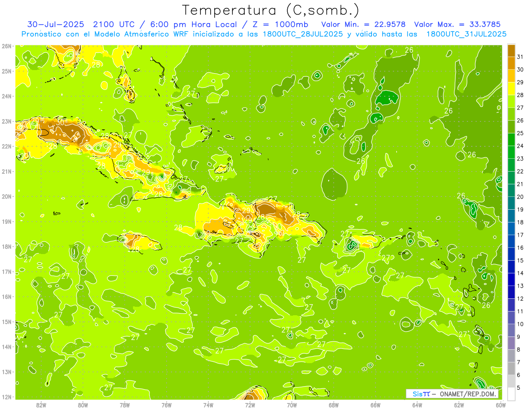Click longitude axis label '68W'
Viewport: 532px width, 411px height.
pyautogui.click(x=333, y=405)
